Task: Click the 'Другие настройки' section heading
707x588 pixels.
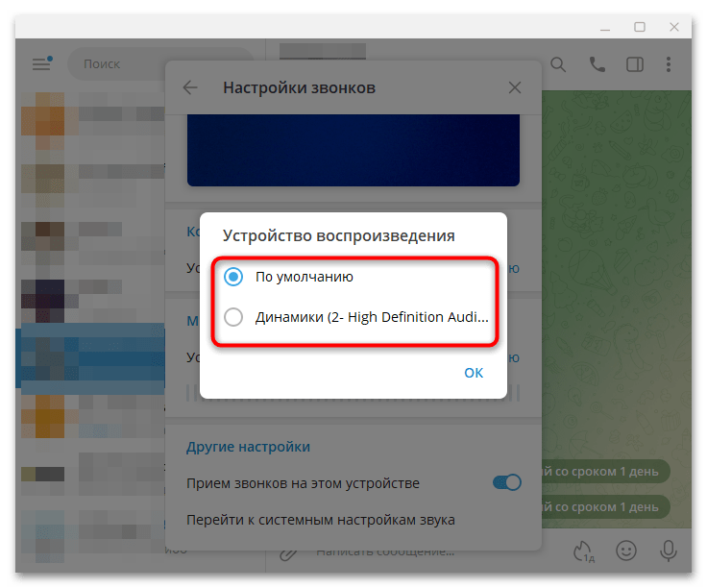Action: [x=248, y=447]
